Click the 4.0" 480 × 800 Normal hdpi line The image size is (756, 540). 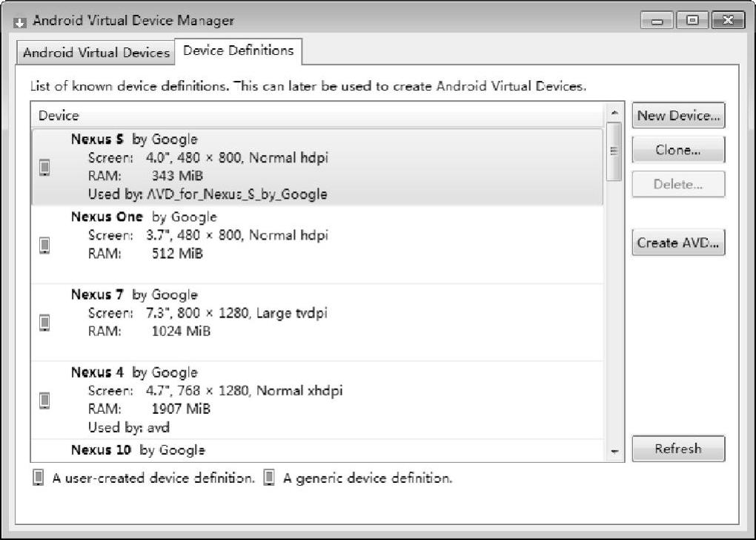coord(237,157)
